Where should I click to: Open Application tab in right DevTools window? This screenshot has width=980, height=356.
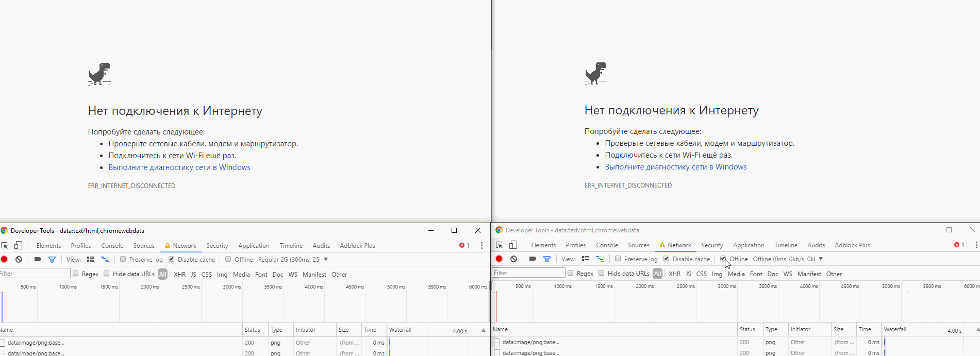(x=749, y=245)
